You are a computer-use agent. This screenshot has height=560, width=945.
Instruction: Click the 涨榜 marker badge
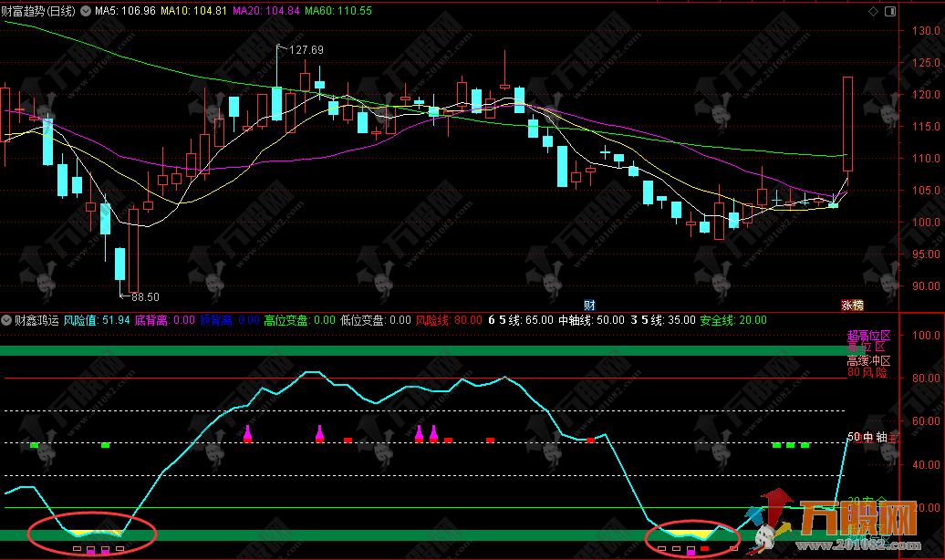[x=852, y=305]
